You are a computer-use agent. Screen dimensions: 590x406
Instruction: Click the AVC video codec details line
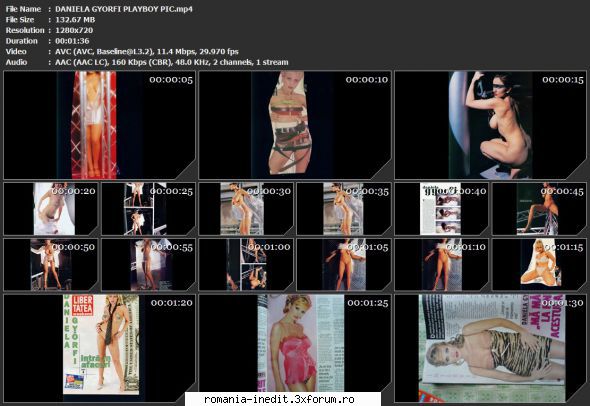coord(147,52)
